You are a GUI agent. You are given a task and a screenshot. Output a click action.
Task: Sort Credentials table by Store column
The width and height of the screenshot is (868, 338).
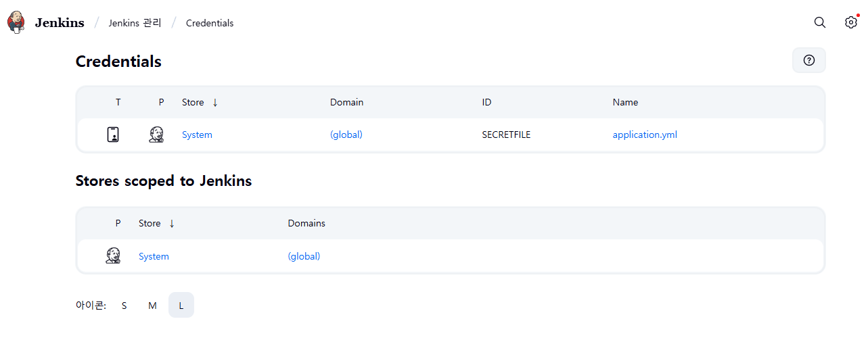coord(200,102)
